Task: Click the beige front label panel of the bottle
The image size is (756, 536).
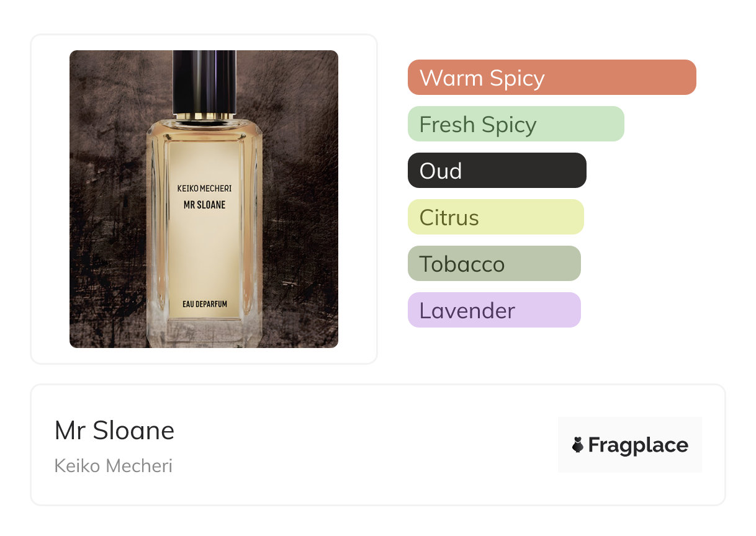Action: pos(205,230)
